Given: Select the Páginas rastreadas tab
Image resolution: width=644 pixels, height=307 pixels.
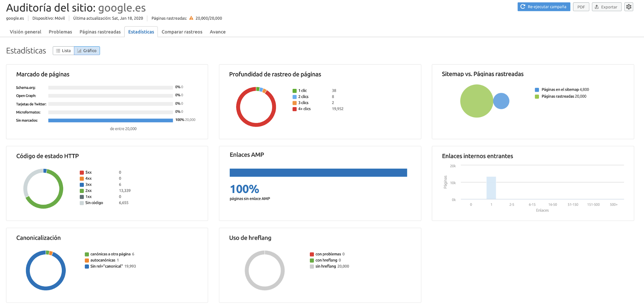Looking at the screenshot, I should [x=100, y=32].
